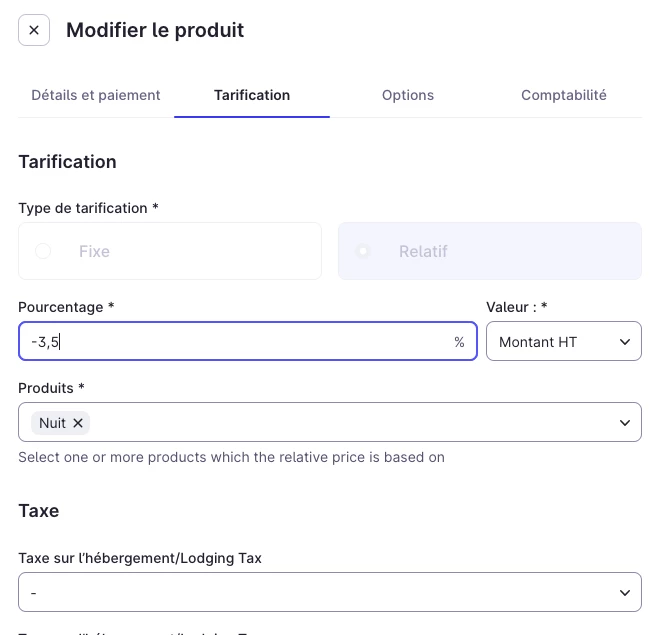Click the Tarification section heading
This screenshot has height=635, width=664.
click(x=67, y=162)
